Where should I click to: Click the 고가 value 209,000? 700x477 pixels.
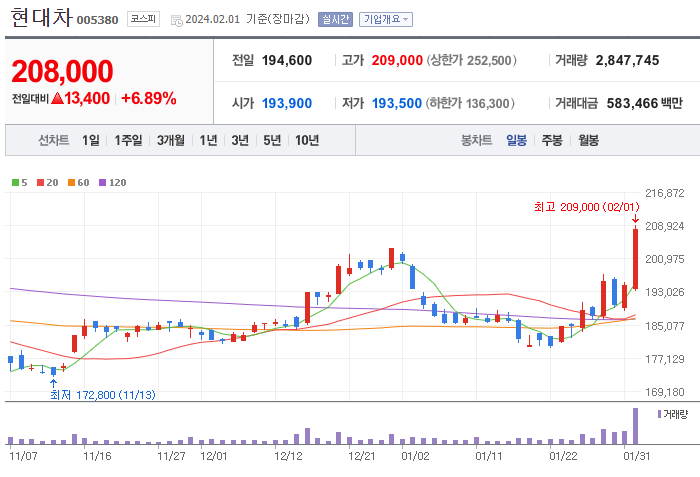[397, 60]
